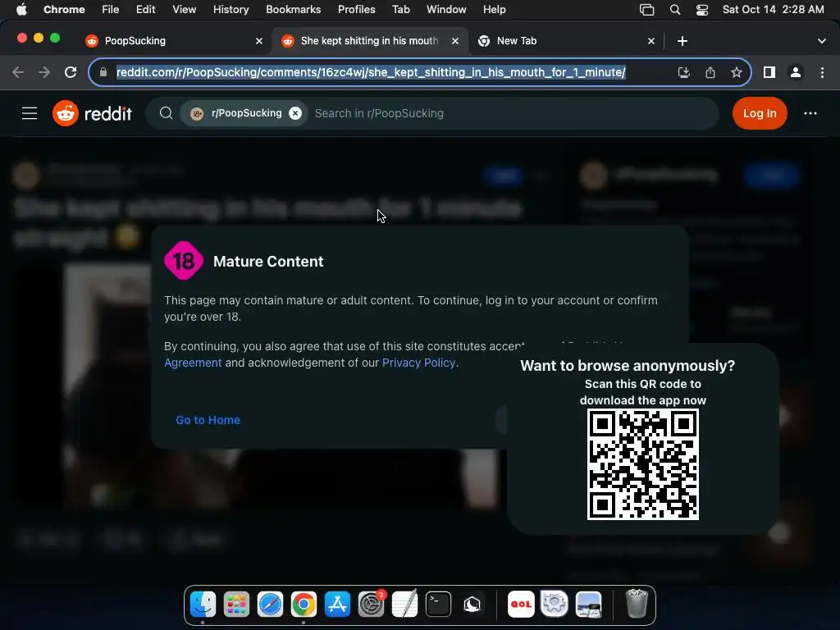Launch Safari from the dock
This screenshot has height=630, width=840.
(x=270, y=605)
